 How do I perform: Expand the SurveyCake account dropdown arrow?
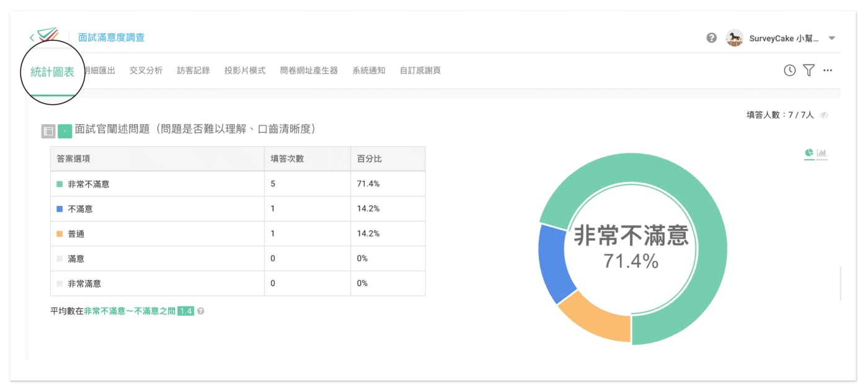tap(832, 38)
